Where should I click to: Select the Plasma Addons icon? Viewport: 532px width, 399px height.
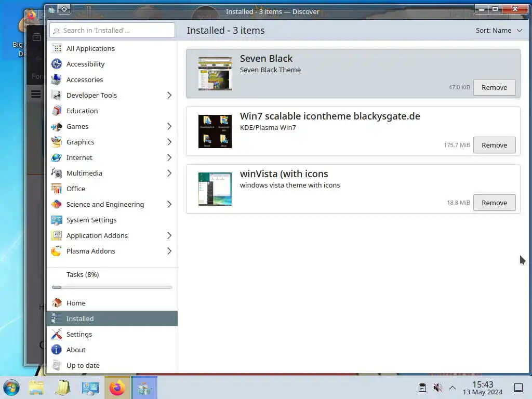point(57,251)
